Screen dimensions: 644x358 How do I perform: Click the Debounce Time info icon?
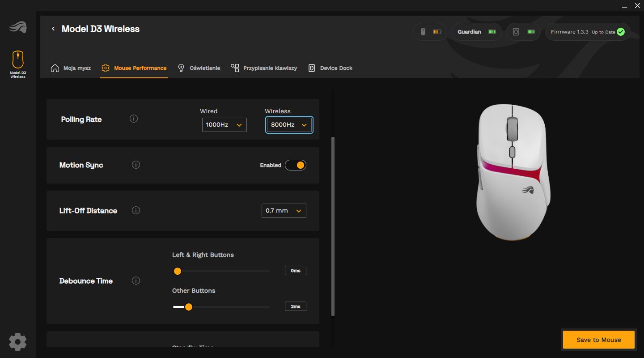click(x=136, y=281)
